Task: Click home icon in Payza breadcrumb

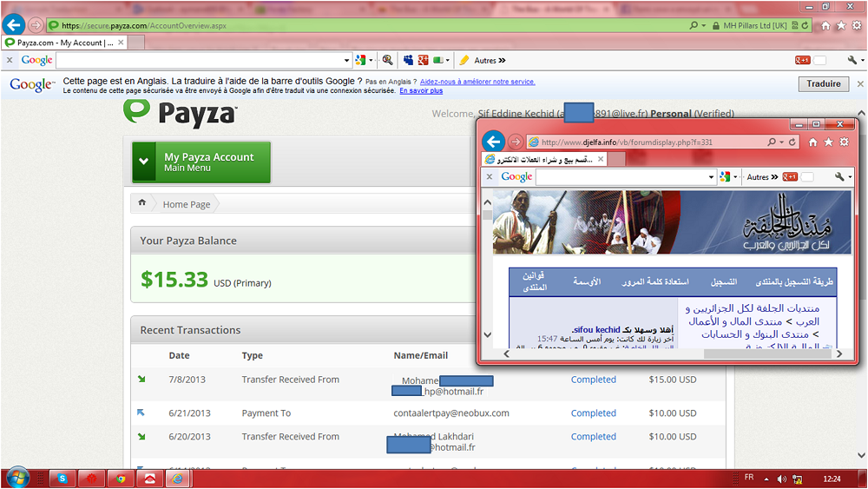Action: [x=141, y=203]
